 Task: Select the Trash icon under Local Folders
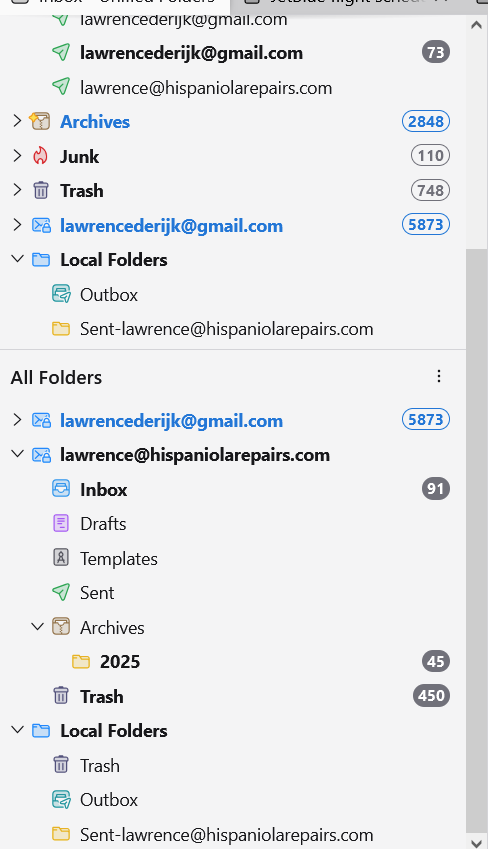tap(61, 765)
